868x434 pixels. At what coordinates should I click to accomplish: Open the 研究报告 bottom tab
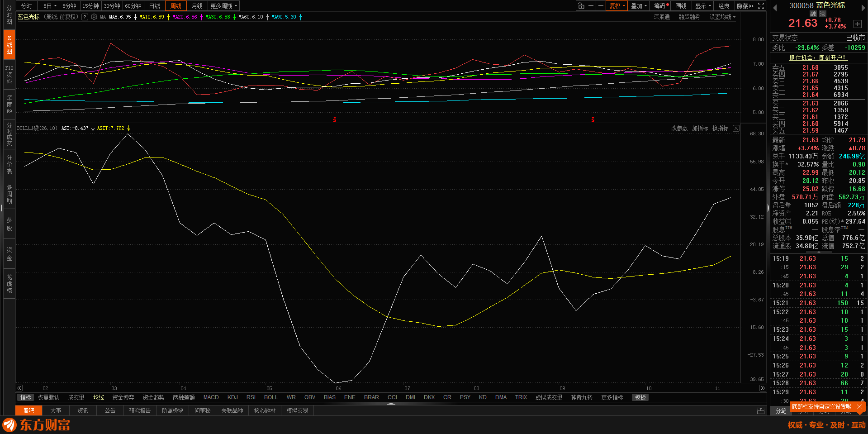pos(140,410)
